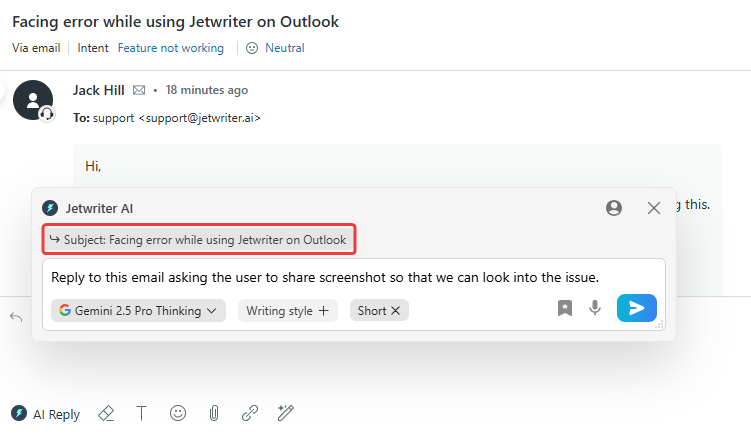This screenshot has height=436, width=751.
Task: Click the AI Reply button
Action: [x=46, y=414]
